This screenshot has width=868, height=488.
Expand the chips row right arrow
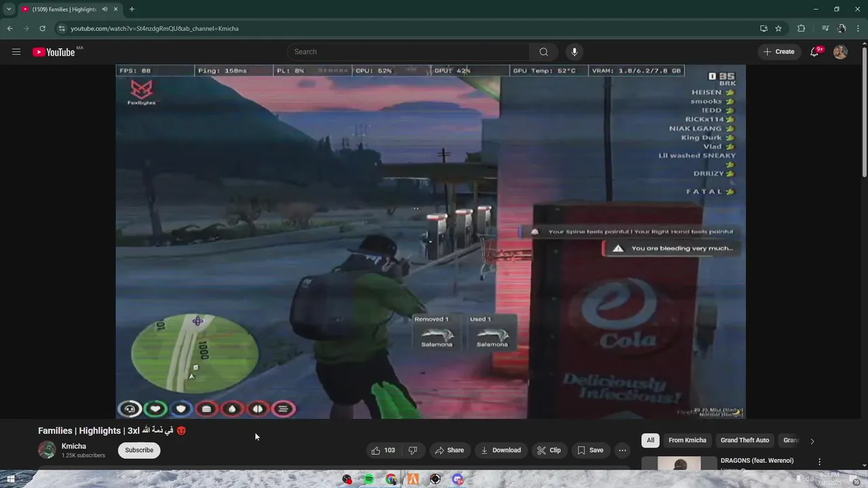[x=812, y=441]
